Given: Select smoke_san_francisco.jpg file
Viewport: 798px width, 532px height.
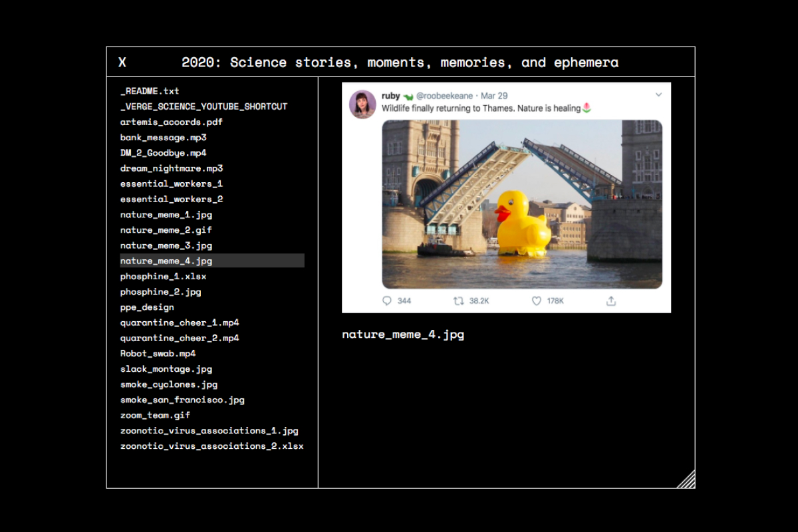Looking at the screenshot, I should (x=182, y=400).
